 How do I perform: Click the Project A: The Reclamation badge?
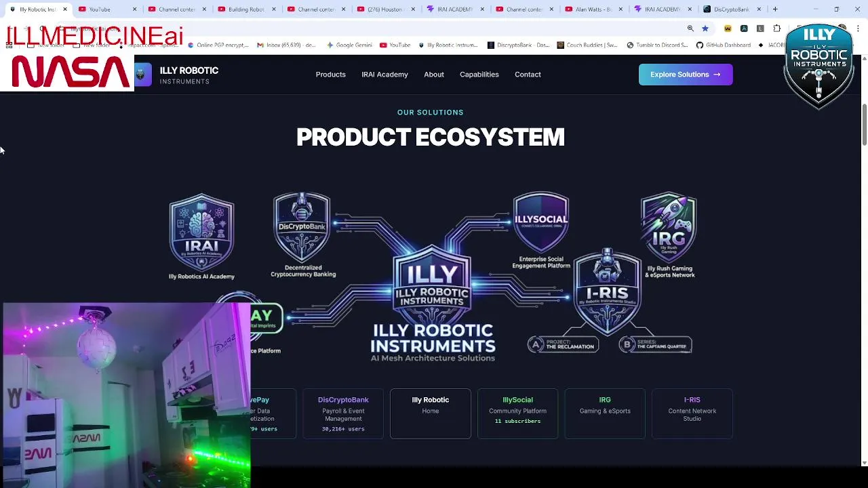pyautogui.click(x=563, y=345)
